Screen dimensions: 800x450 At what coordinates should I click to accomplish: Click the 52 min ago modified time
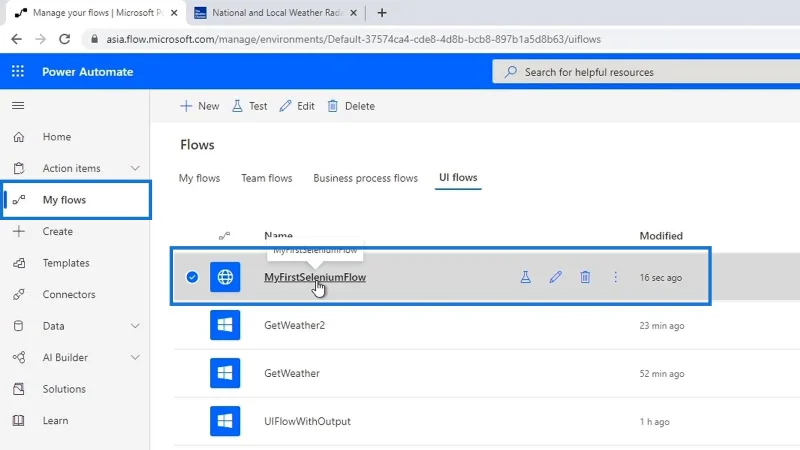pyautogui.click(x=662, y=373)
